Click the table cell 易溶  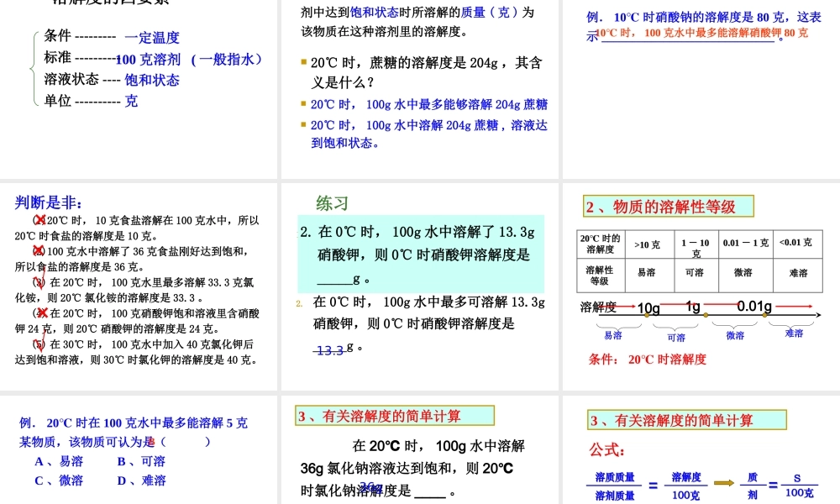point(649,276)
